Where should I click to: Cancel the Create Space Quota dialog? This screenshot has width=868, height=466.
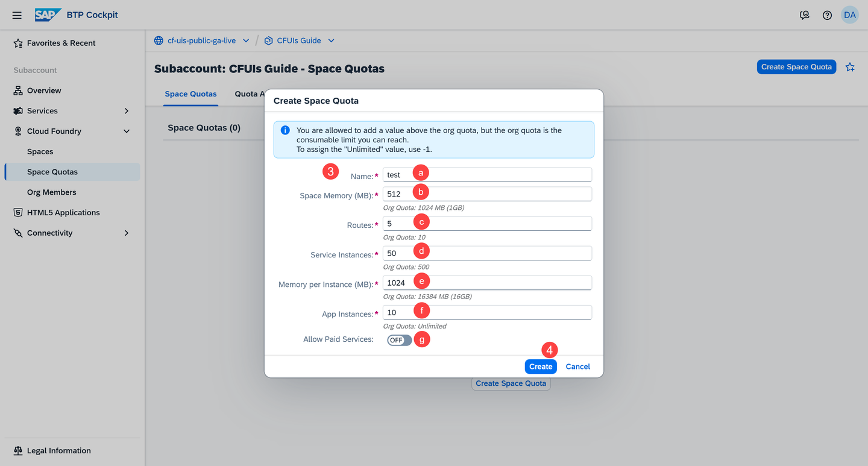(577, 367)
